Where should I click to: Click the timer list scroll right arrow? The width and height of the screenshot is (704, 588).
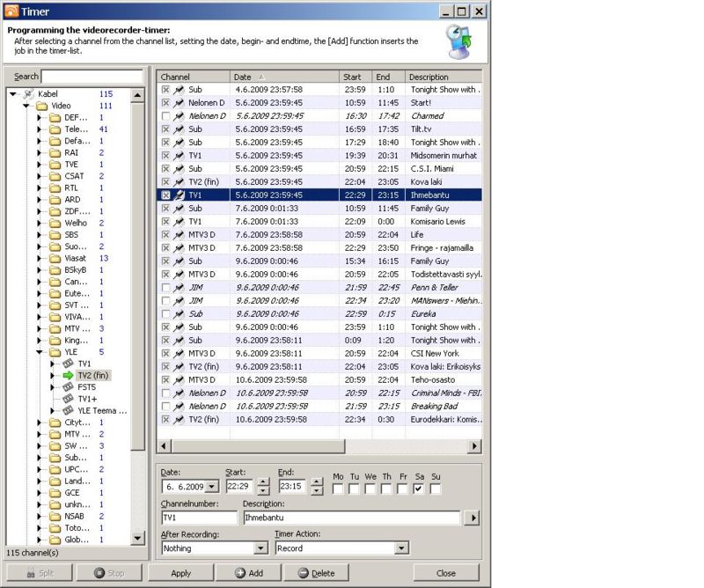coord(474,446)
